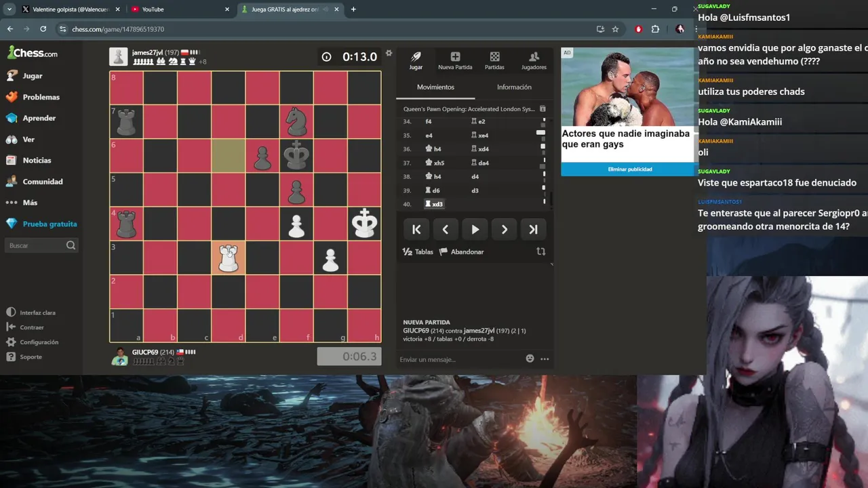Start a Nueva Partida
Screen dimensions: 868x488
click(455, 60)
